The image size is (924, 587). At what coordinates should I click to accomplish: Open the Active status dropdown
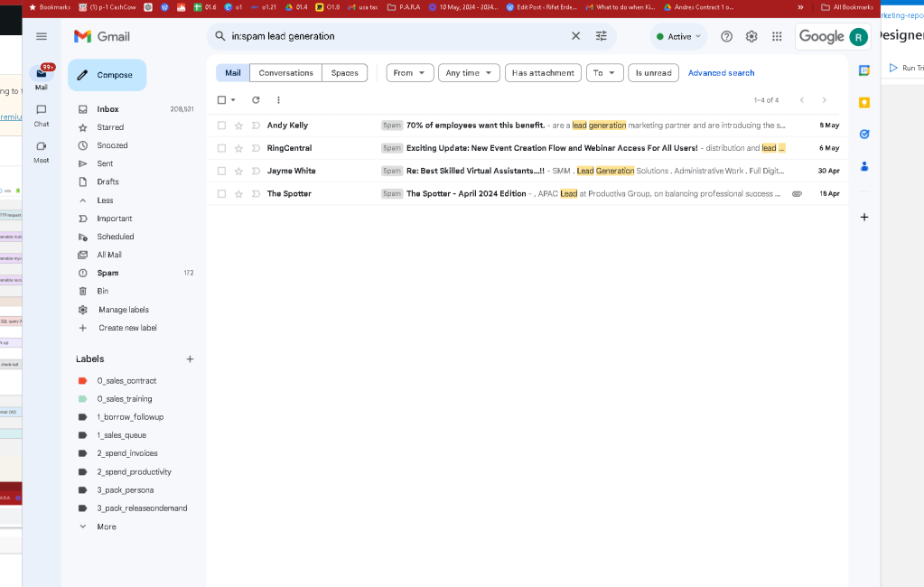678,36
